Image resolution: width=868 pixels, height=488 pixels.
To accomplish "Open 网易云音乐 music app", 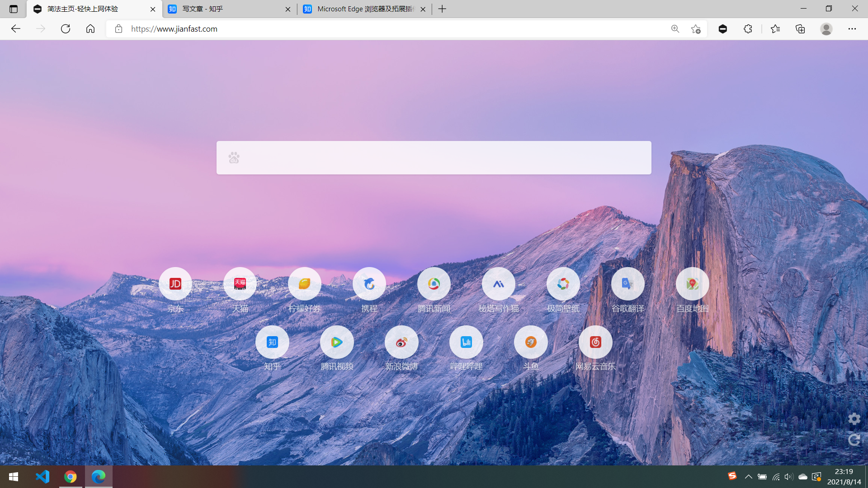I will (595, 342).
